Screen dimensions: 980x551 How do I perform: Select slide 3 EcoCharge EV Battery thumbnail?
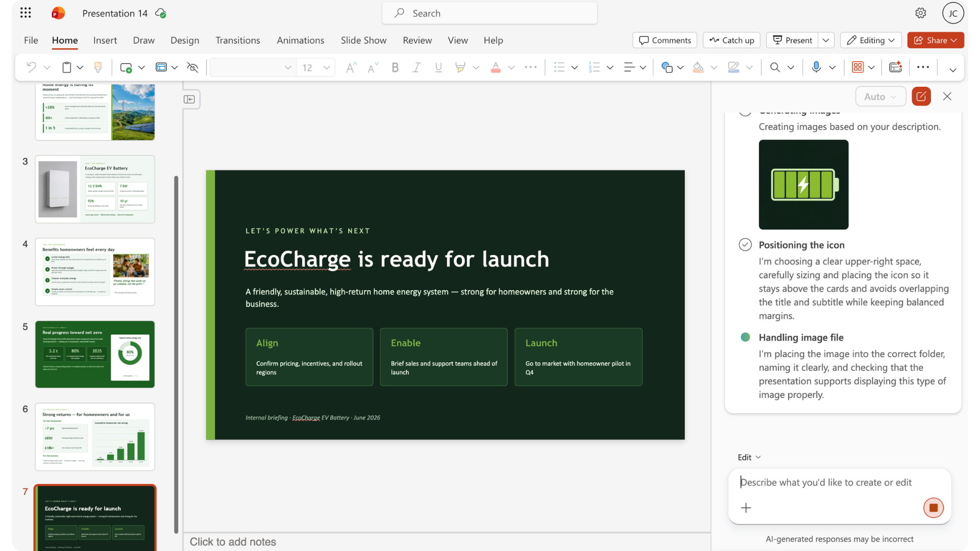(95, 189)
